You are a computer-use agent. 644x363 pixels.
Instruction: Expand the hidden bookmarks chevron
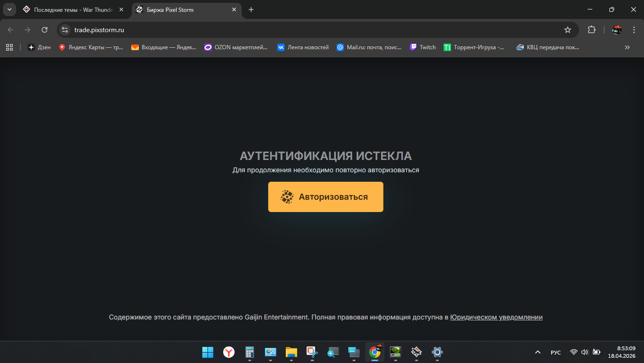coord(627,47)
